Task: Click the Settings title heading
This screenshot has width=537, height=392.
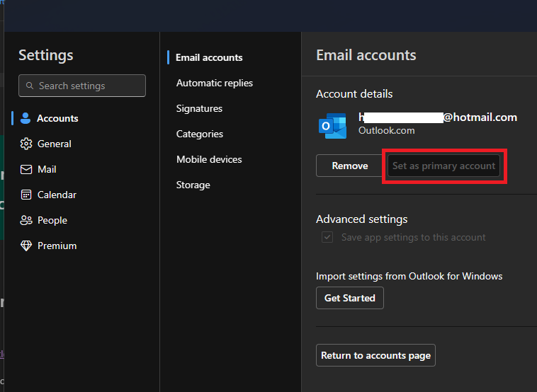Action: click(46, 55)
